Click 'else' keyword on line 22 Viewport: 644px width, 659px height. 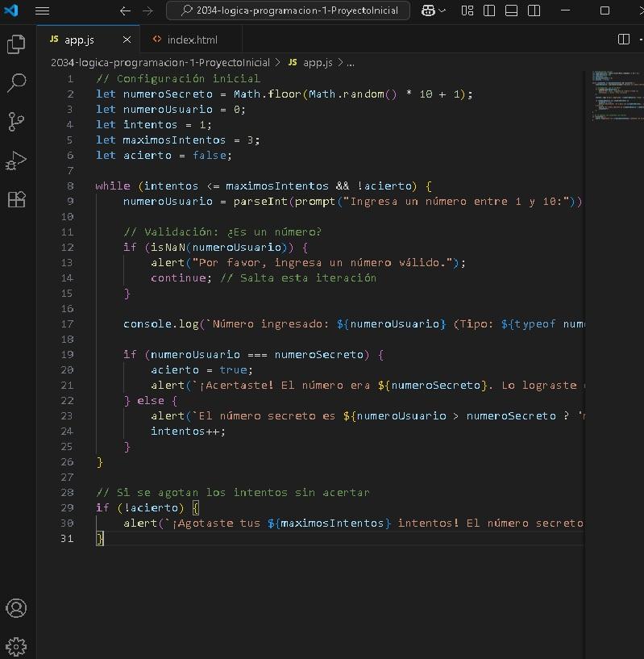point(151,401)
